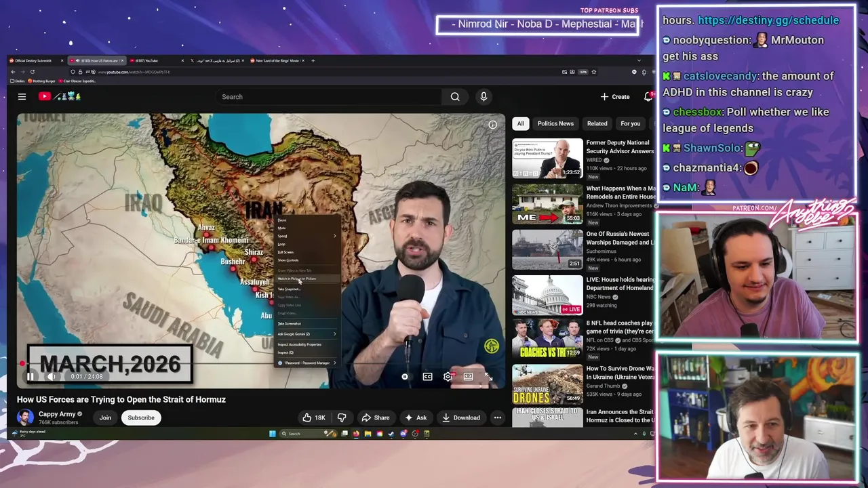
Task: Expand Ask Google Gemini submenu
Action: [x=307, y=334]
